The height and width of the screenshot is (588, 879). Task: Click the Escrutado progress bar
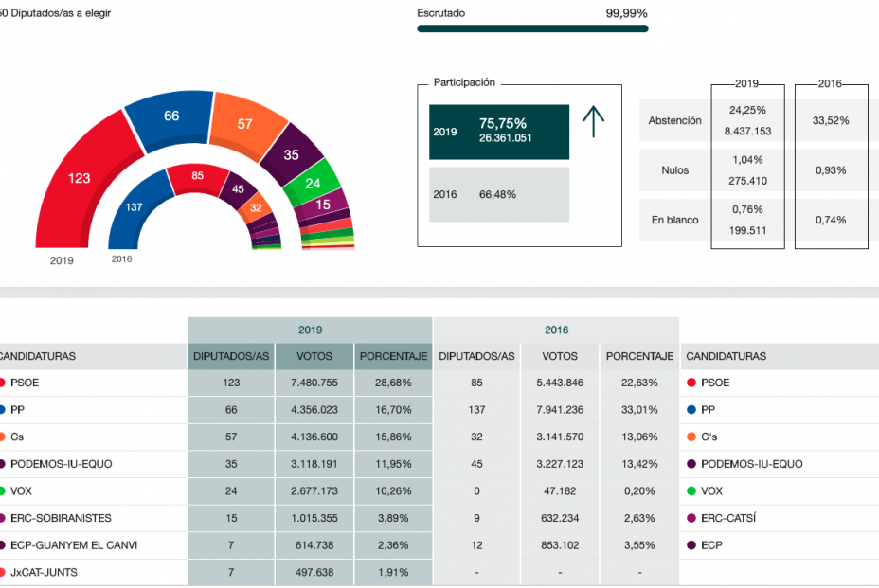pyautogui.click(x=530, y=27)
